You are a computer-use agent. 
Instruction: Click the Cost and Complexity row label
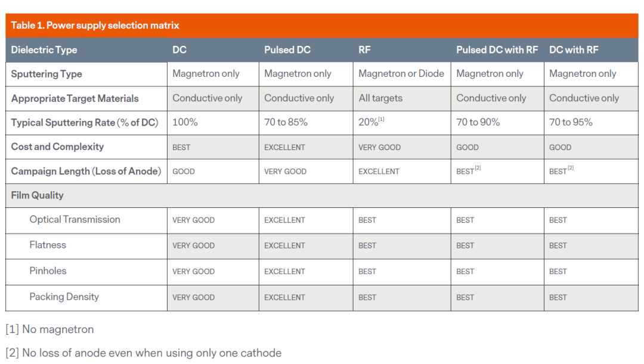tap(57, 147)
